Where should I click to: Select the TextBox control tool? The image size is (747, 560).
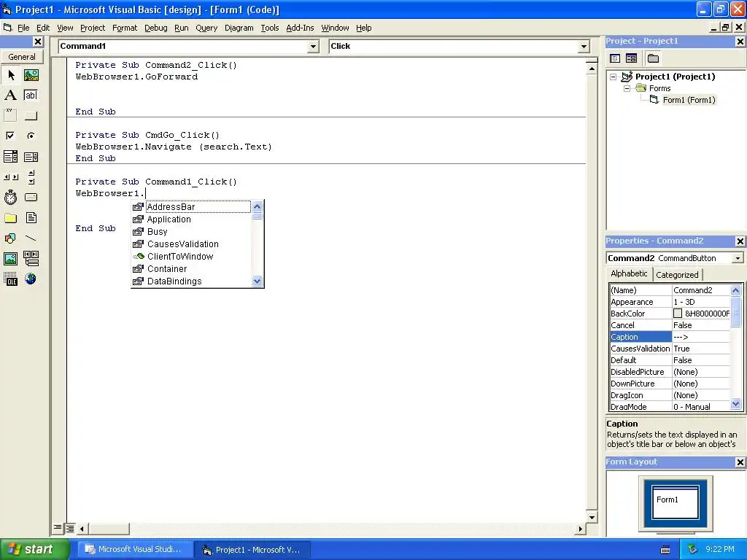tap(31, 96)
